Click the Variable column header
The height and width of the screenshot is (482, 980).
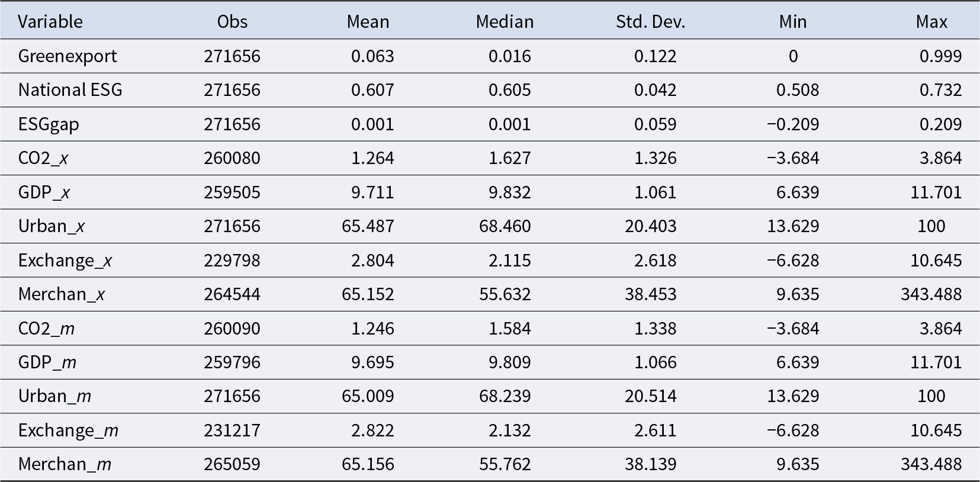click(x=50, y=22)
